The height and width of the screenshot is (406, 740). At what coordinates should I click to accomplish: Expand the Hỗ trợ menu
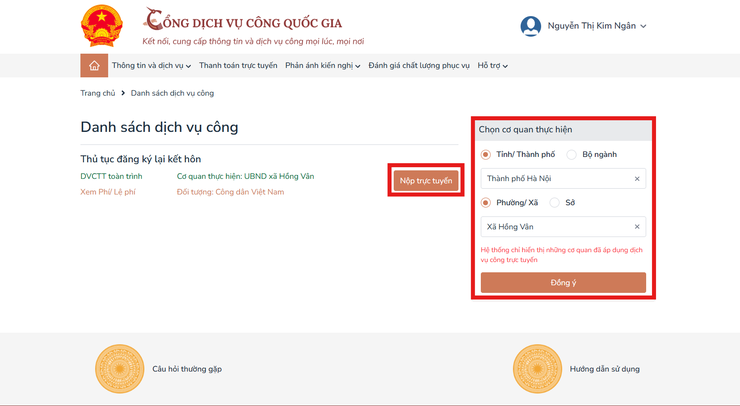[492, 66]
